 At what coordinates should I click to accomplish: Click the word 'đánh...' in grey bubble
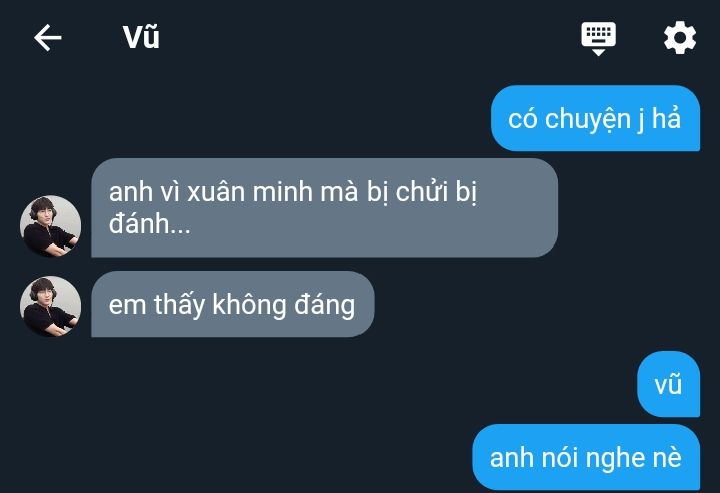coord(150,224)
